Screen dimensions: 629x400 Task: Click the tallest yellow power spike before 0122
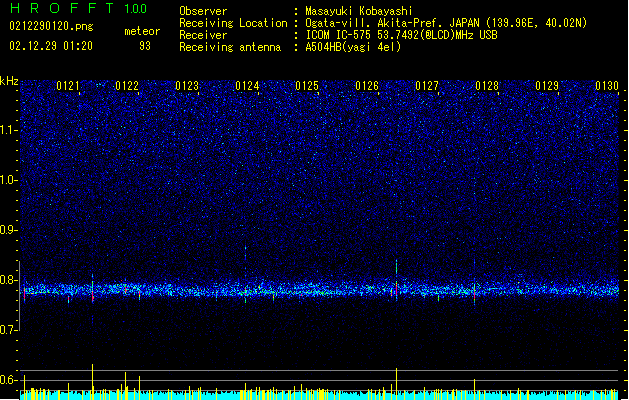coord(93,381)
